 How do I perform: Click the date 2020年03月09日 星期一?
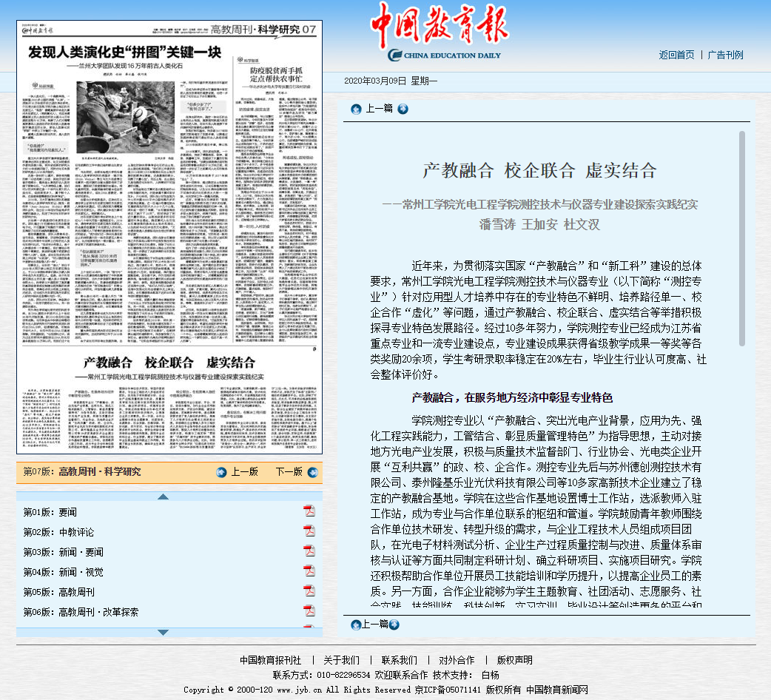click(x=391, y=81)
